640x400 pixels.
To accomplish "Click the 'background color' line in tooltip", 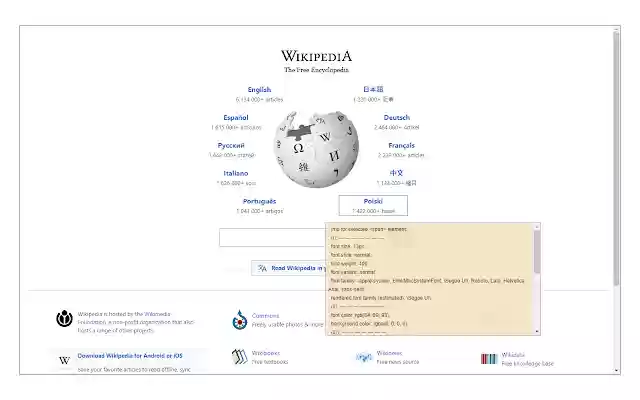I will (369, 324).
